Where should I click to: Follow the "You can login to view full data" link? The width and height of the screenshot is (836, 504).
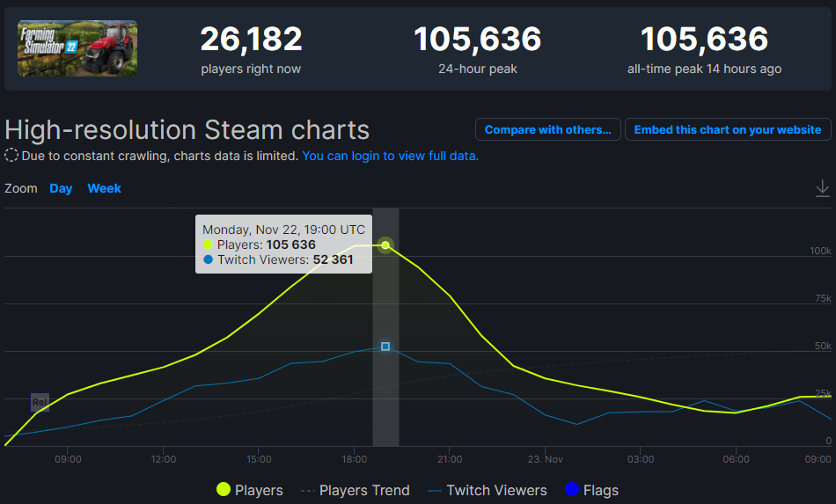390,156
